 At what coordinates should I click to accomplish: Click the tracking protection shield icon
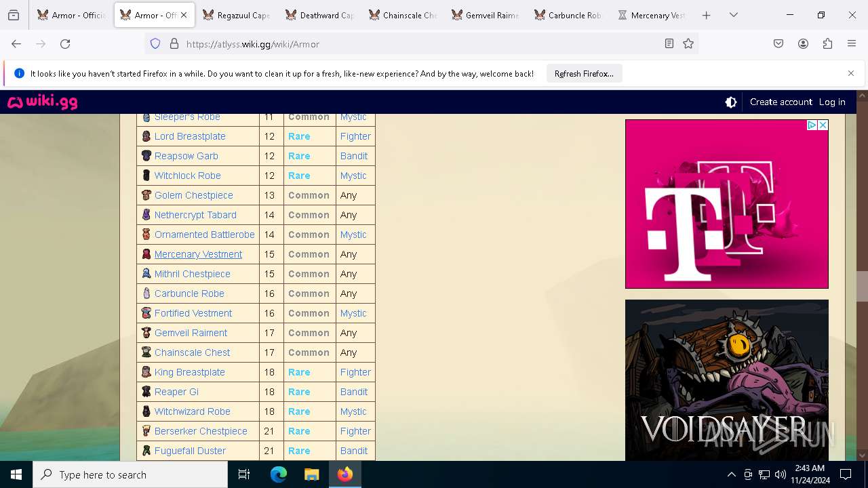point(155,44)
